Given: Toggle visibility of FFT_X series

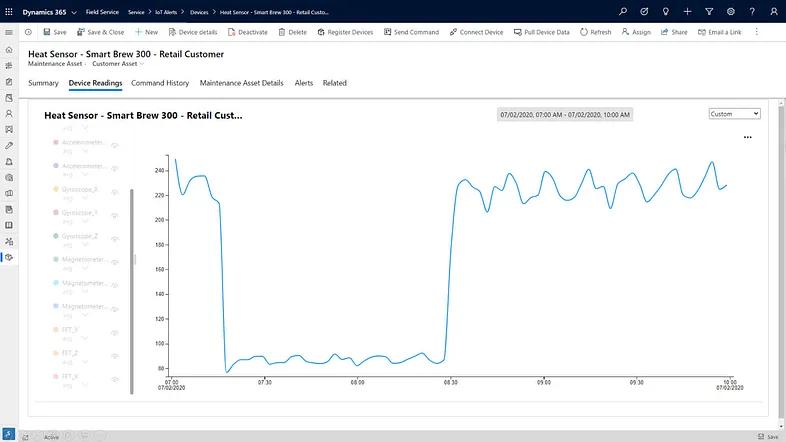Looking at the screenshot, I should pyautogui.click(x=115, y=379).
